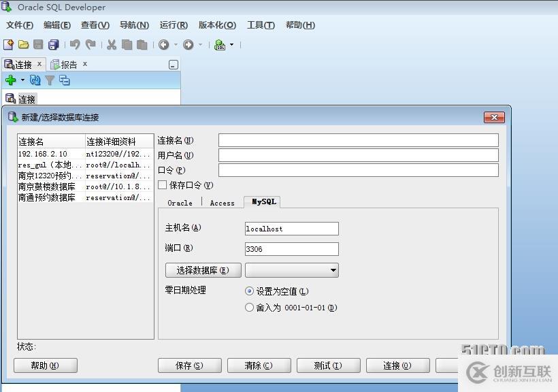
Task: Apply a filter in the connections panel
Action: click(x=50, y=80)
